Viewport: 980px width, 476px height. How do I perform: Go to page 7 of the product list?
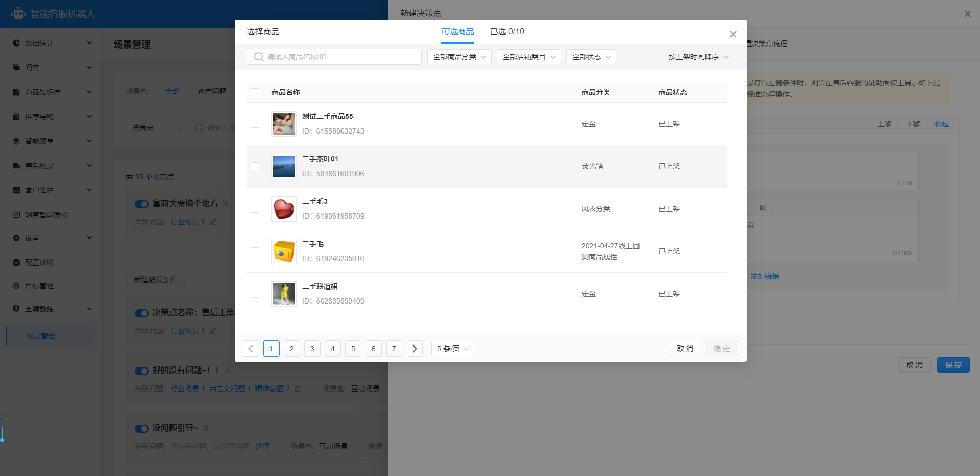coord(394,349)
